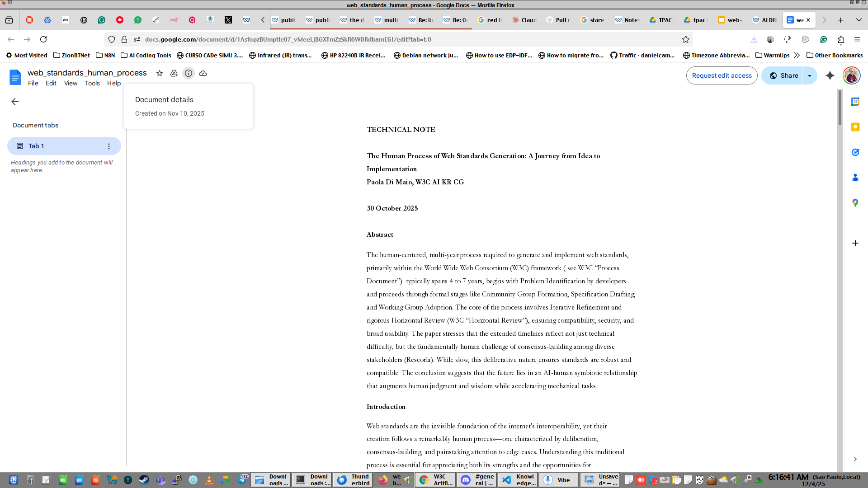Open Google Maps side panel
Screen dimensions: 868x488
coord(855,203)
